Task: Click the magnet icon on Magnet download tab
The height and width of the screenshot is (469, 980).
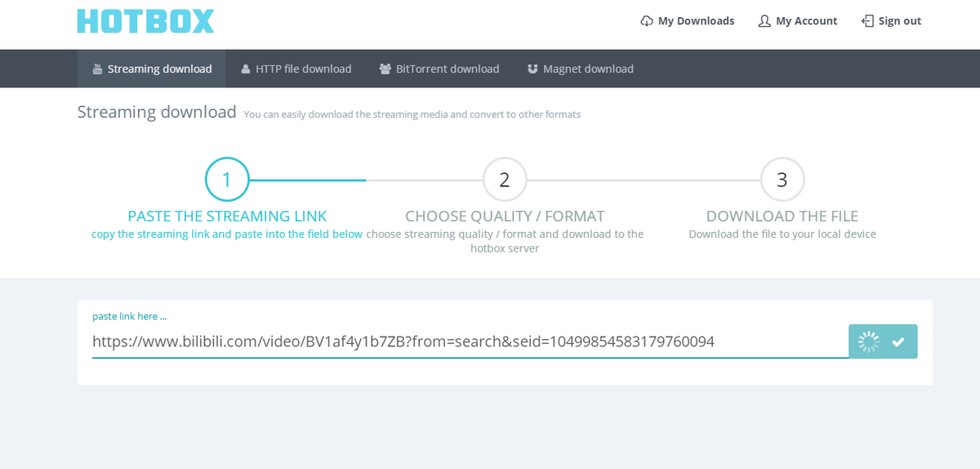Action: point(533,69)
